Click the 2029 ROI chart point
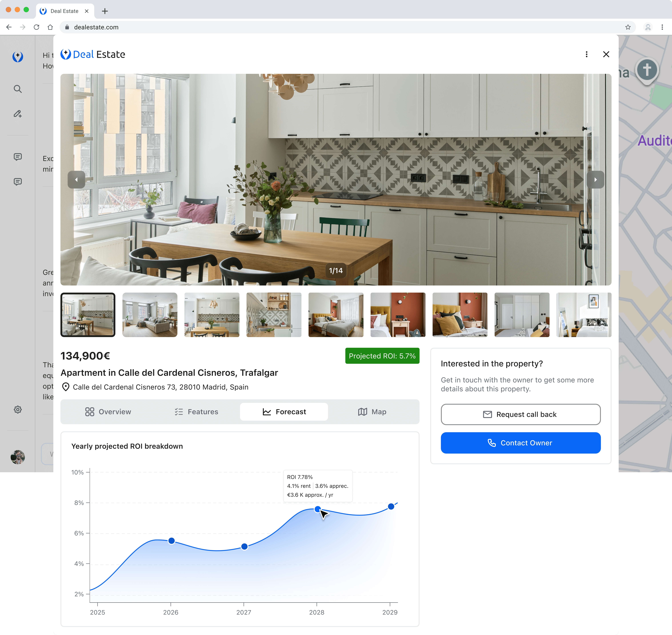672x635 pixels. 391,506
